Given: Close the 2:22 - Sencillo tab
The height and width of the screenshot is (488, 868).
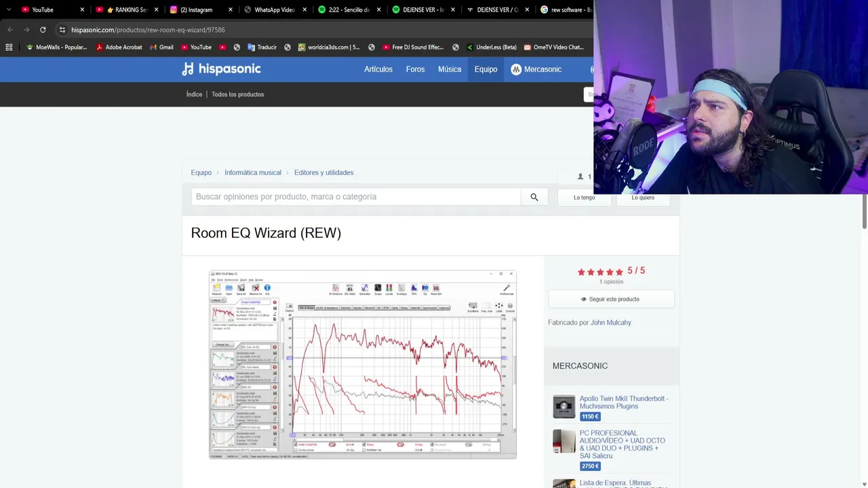Looking at the screenshot, I should [378, 9].
